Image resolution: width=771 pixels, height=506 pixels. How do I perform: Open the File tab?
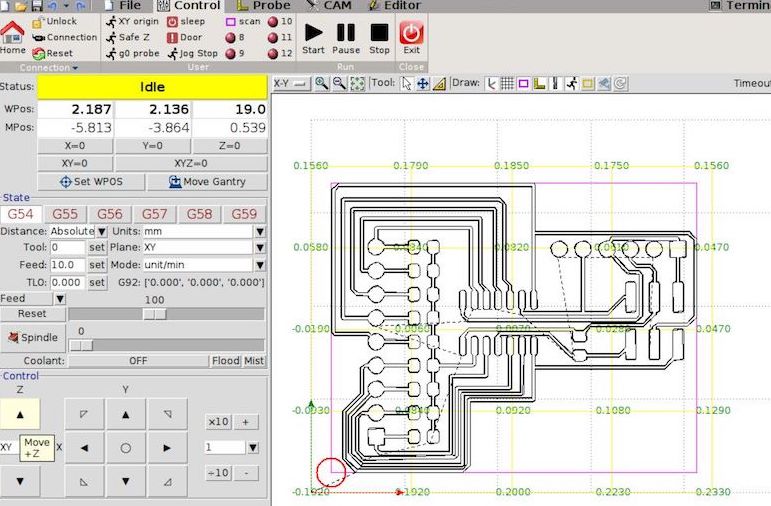pos(123,5)
